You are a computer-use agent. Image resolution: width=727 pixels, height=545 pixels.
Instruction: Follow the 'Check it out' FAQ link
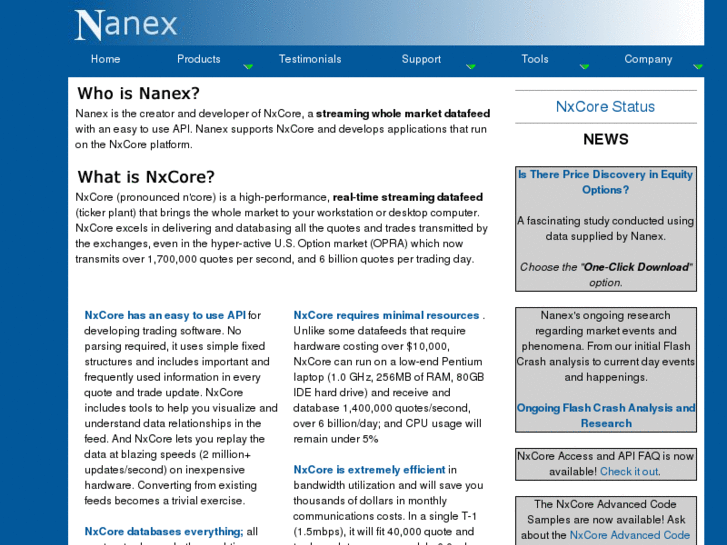[x=629, y=471]
